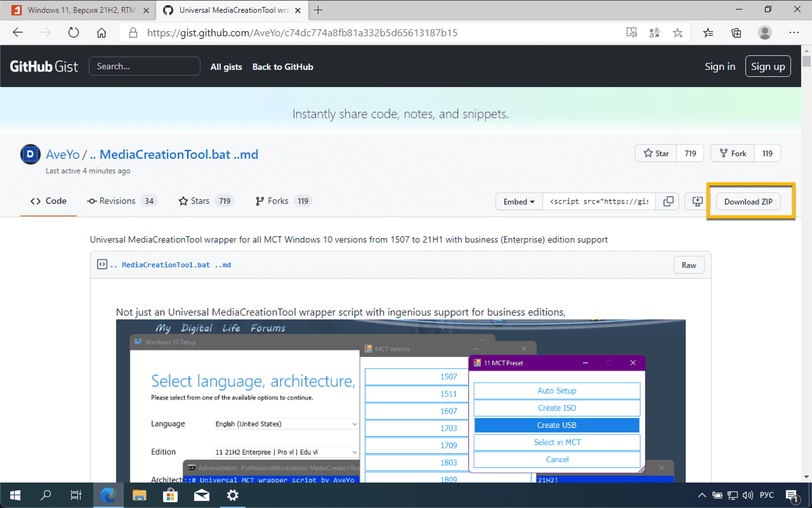812x508 pixels.
Task: Open the Embed dropdown
Action: pyautogui.click(x=519, y=201)
